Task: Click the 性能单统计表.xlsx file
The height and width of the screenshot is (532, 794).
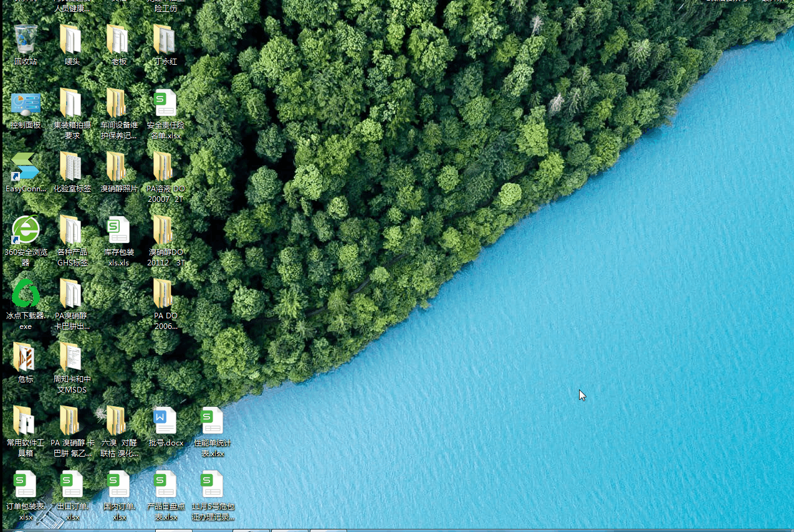Action: (213, 422)
